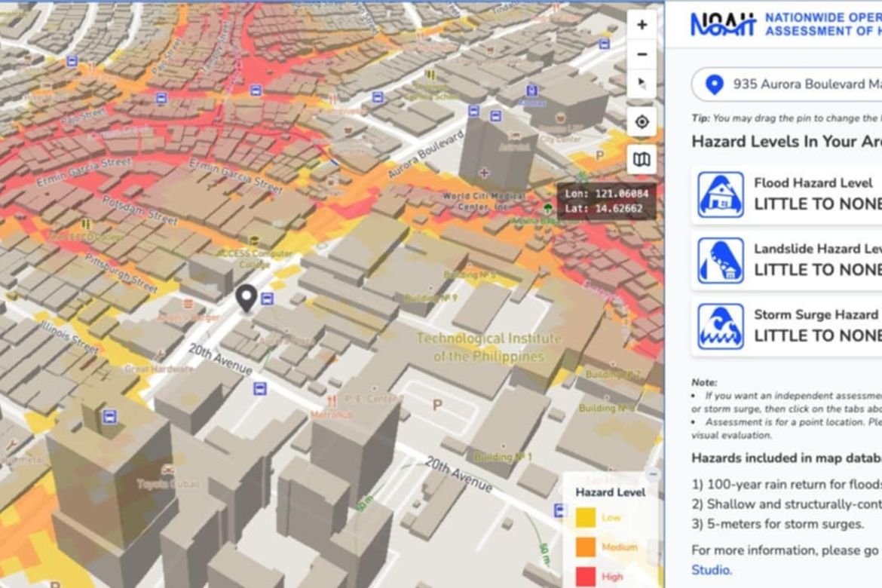Click the restaurant icon next to P.E. Center
This screenshot has width=882, height=588.
click(x=332, y=401)
